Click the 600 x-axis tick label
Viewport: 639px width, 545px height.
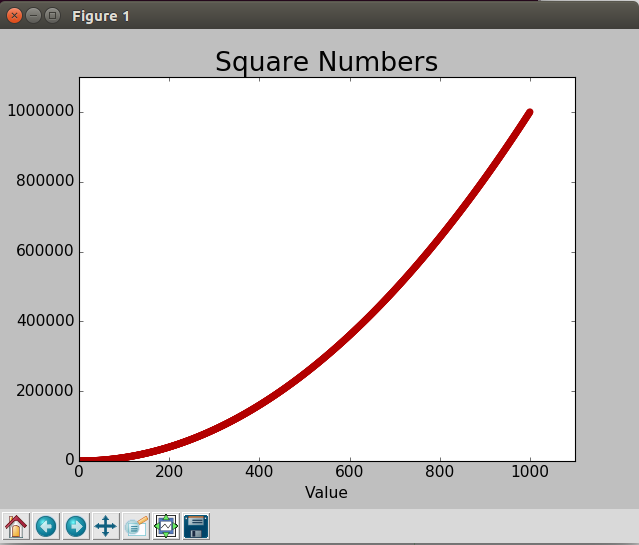coord(349,472)
